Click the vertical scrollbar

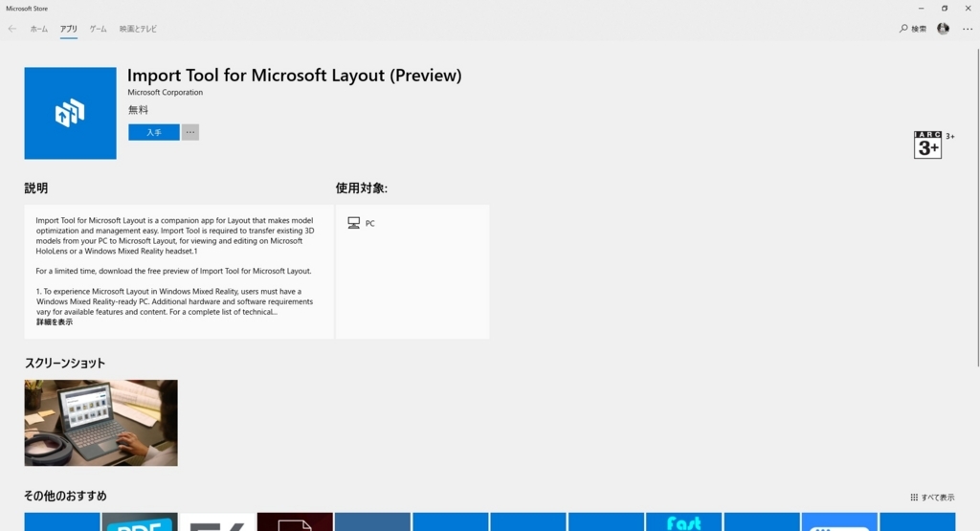point(978,206)
